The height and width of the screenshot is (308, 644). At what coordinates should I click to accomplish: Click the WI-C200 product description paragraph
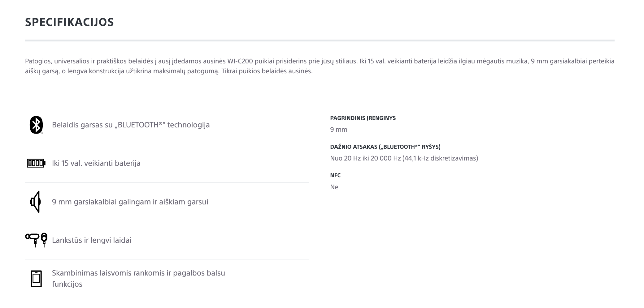[320, 66]
